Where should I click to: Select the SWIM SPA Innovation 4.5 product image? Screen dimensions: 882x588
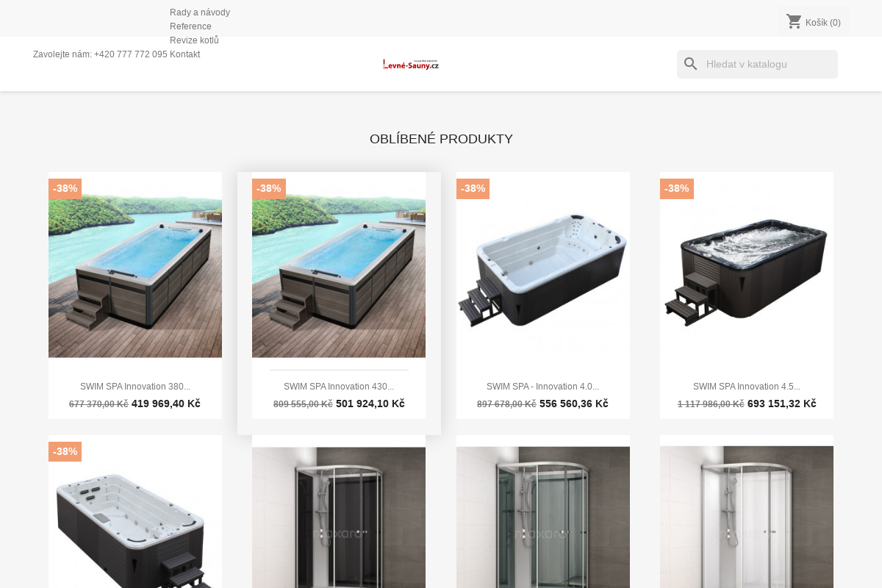tap(747, 265)
